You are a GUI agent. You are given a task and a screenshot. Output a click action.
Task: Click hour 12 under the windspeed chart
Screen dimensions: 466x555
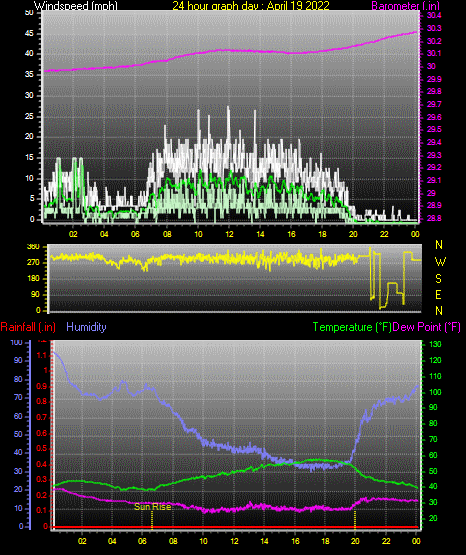(229, 234)
